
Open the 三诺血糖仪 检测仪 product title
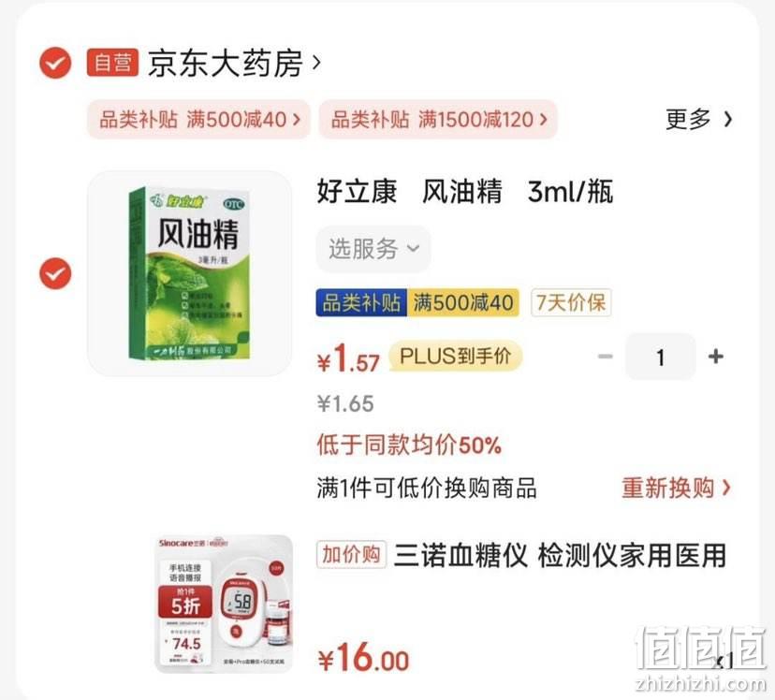(560, 555)
